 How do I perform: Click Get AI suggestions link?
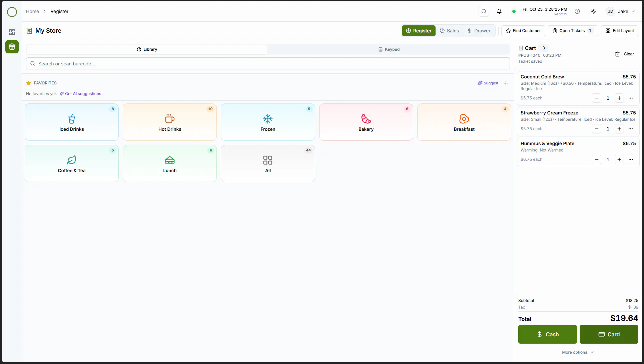[x=80, y=94]
